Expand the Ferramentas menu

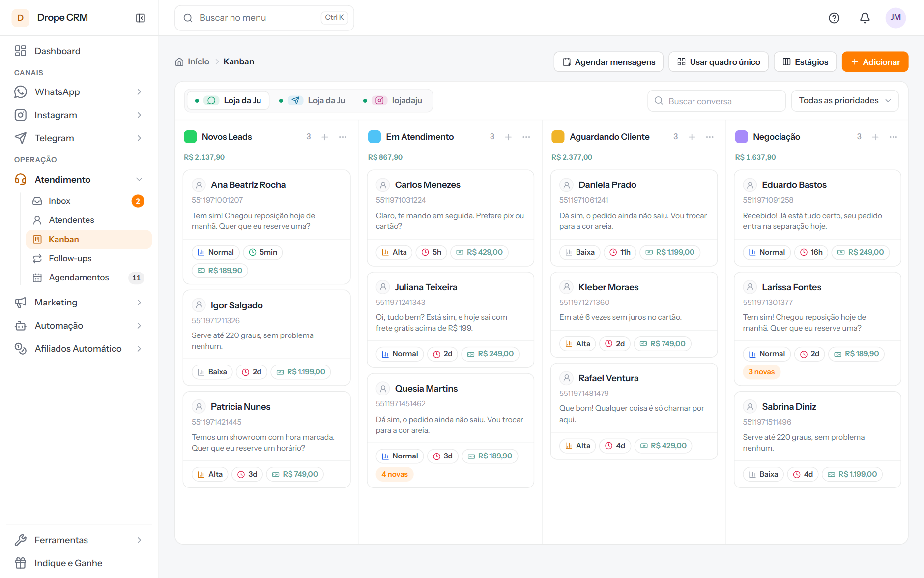[x=79, y=540]
